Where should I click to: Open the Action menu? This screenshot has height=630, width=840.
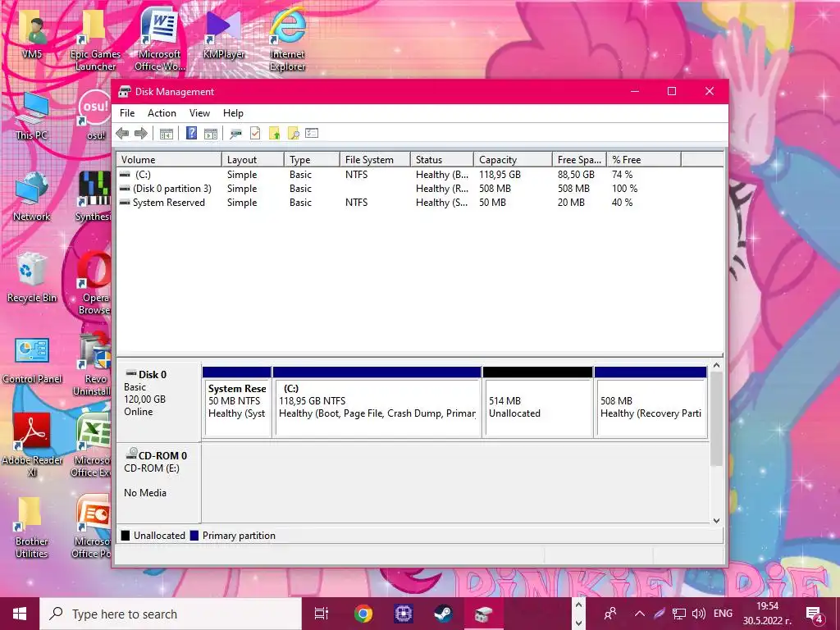162,113
